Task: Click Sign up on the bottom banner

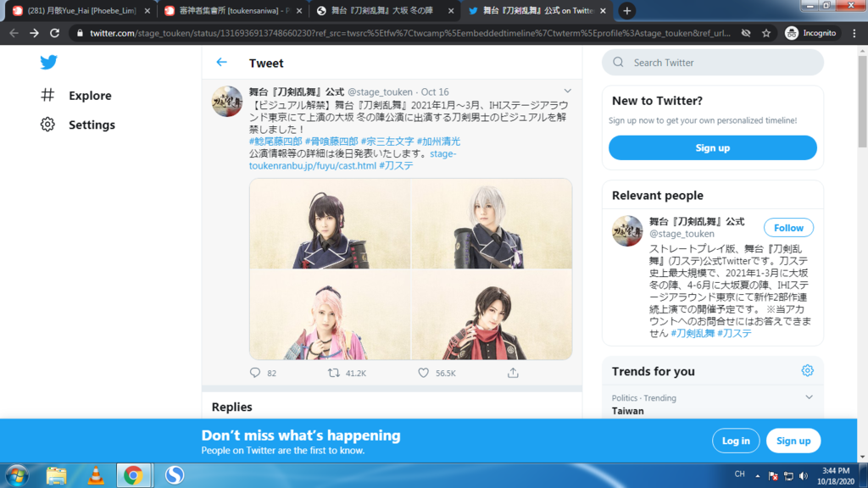Action: [793, 441]
